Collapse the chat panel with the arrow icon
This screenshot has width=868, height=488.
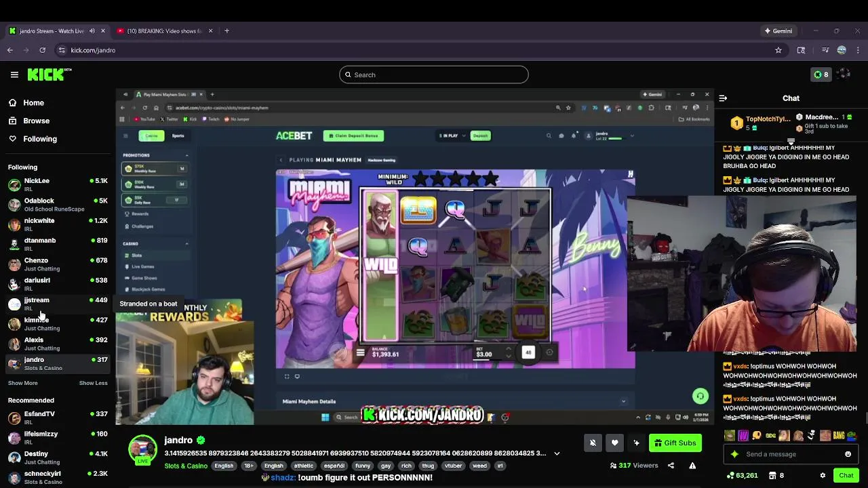click(x=723, y=98)
